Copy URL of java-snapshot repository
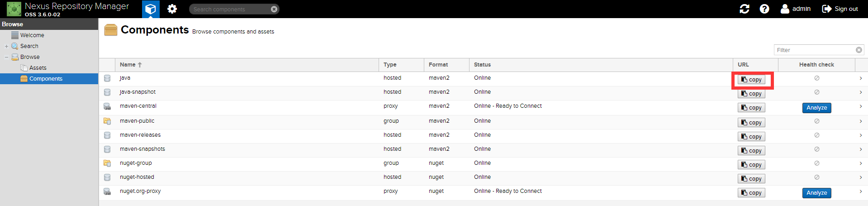 click(x=751, y=94)
